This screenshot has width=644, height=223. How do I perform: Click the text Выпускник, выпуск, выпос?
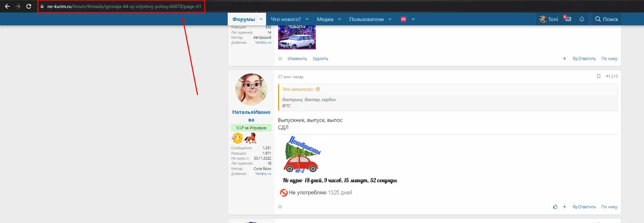coord(310,120)
